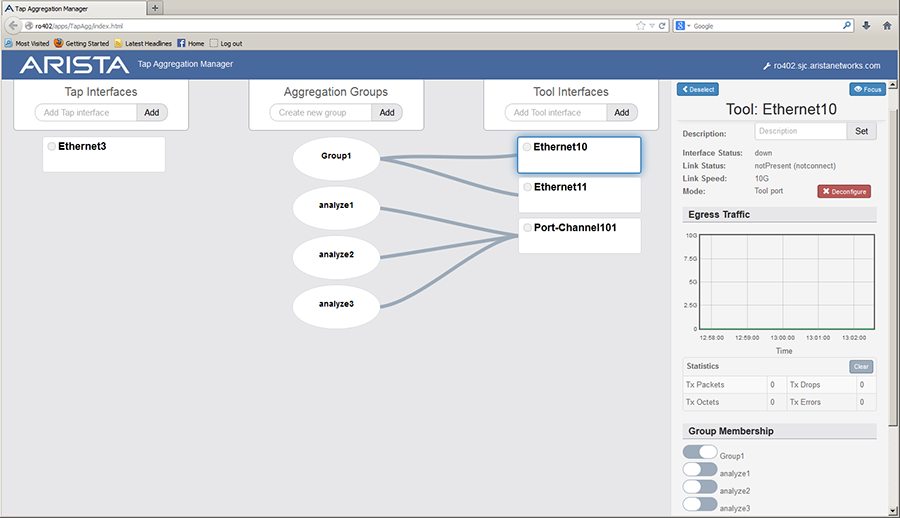Click Add button under Tap Interfaces
The height and width of the screenshot is (518, 900).
[x=152, y=113]
